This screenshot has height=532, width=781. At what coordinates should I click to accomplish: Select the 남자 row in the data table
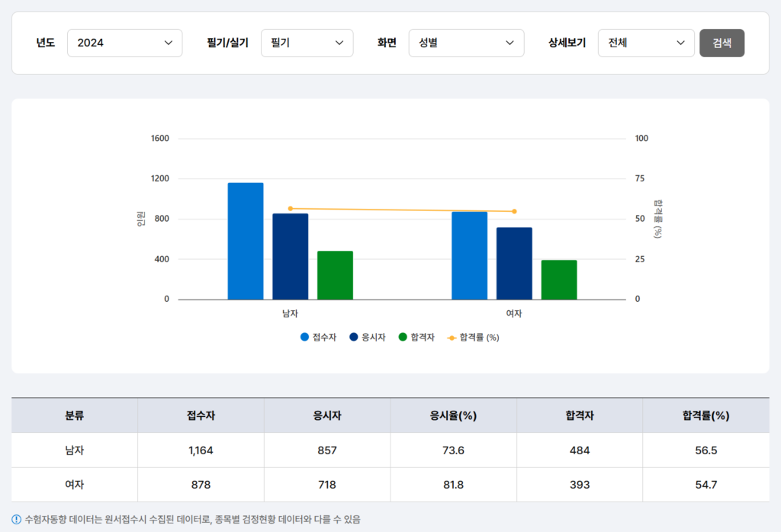pos(73,450)
